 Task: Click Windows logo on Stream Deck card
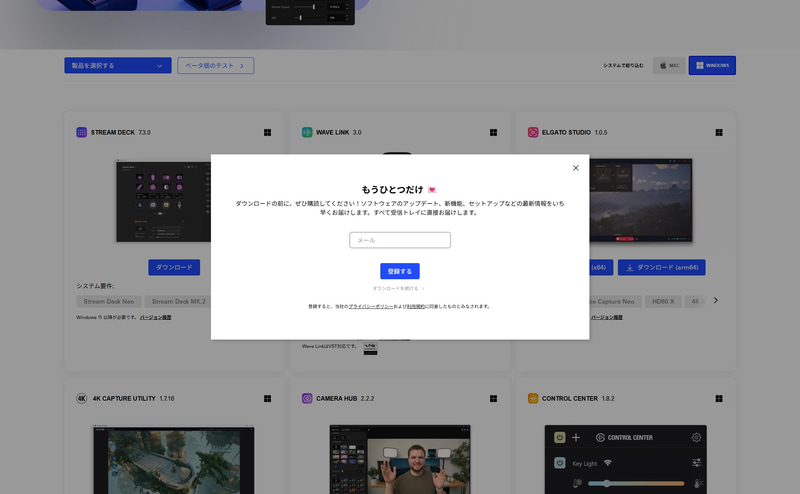267,133
